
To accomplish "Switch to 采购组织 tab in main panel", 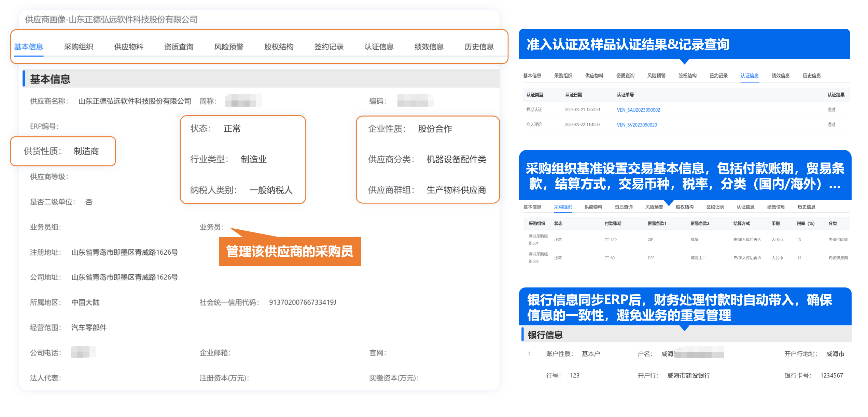I will (x=79, y=47).
